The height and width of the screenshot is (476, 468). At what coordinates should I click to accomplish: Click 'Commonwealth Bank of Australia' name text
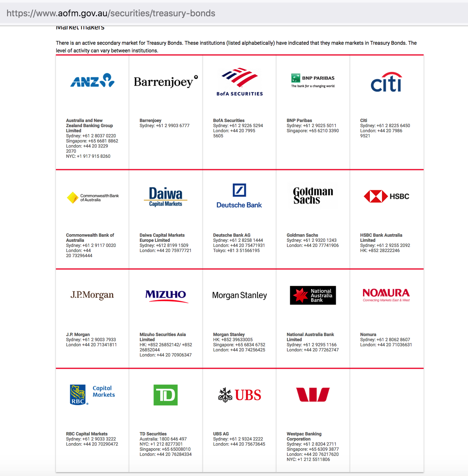coord(90,238)
